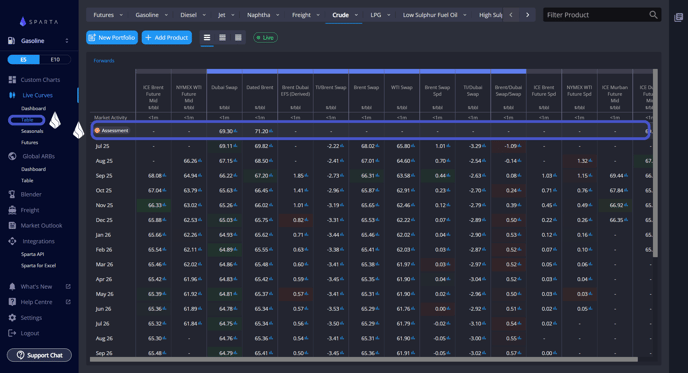
Task: Open Custom Charts from sidebar
Action: [x=40, y=80]
